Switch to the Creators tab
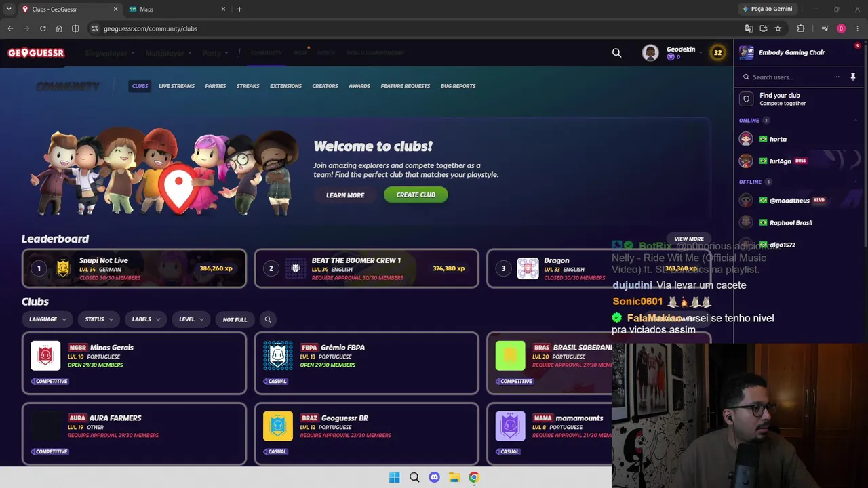This screenshot has height=488, width=868. [325, 86]
